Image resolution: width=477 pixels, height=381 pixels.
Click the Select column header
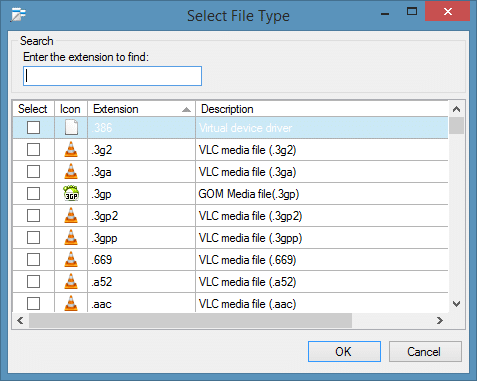33,109
